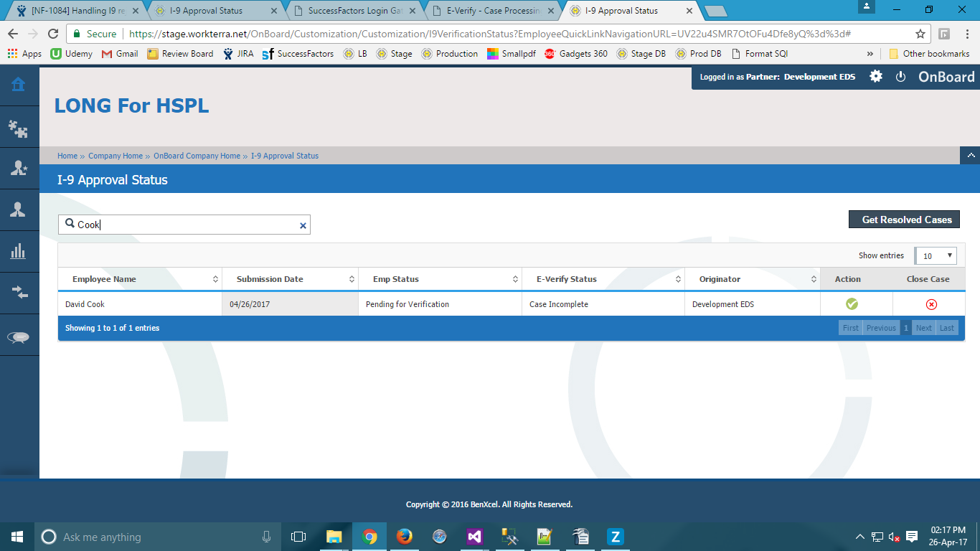The width and height of the screenshot is (980, 551).
Task: Open Task View on taskbar
Action: [298, 537]
